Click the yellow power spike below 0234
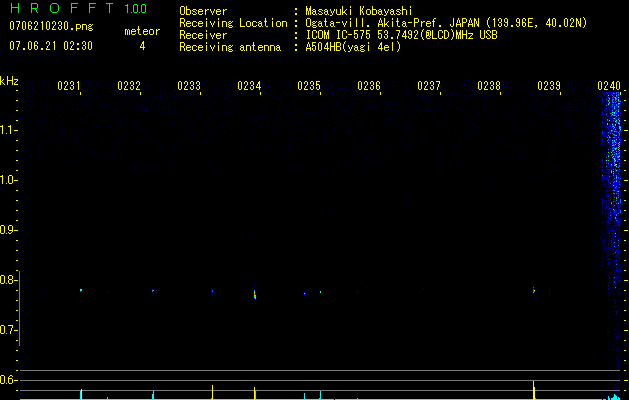The image size is (629, 400). 255,393
